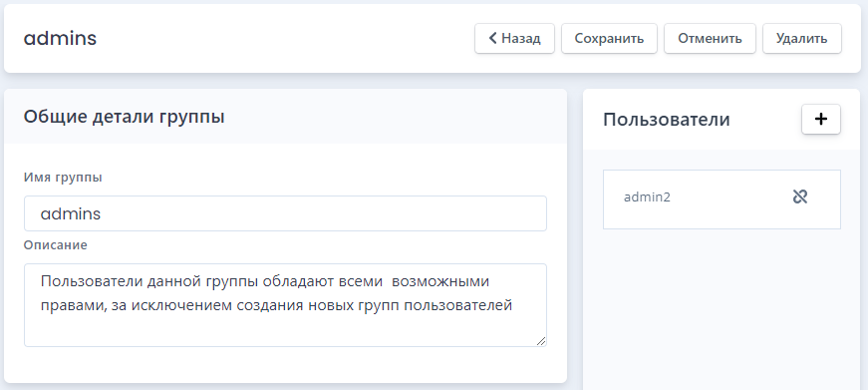Click the Описание field label

(x=56, y=244)
